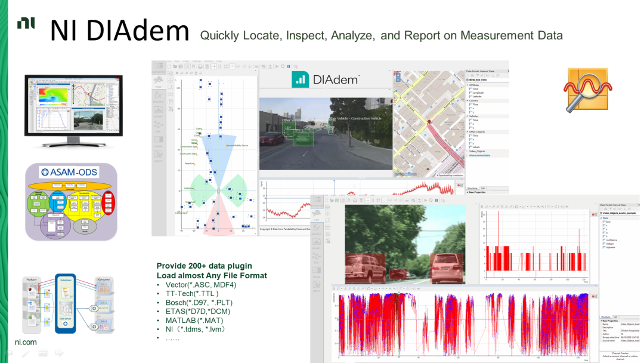Toggle loop playback in upper DIAdem toolbar
The height and width of the screenshot is (363, 644).
[x=283, y=66]
